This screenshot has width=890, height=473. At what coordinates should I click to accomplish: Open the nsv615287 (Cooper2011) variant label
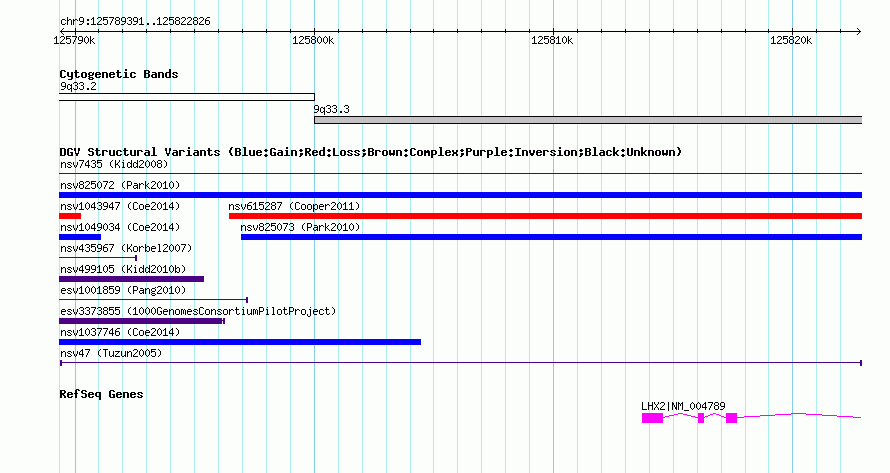294,206
